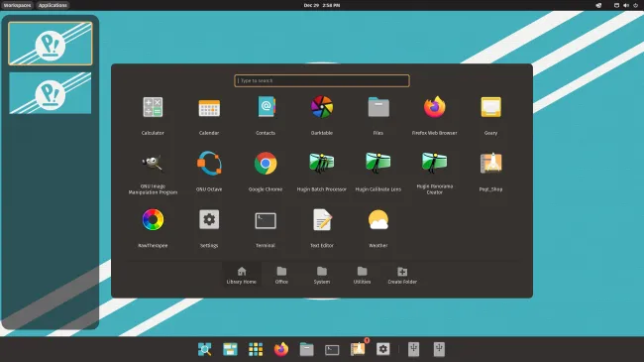Launch Hugin Calibrate Lens

[x=378, y=163]
